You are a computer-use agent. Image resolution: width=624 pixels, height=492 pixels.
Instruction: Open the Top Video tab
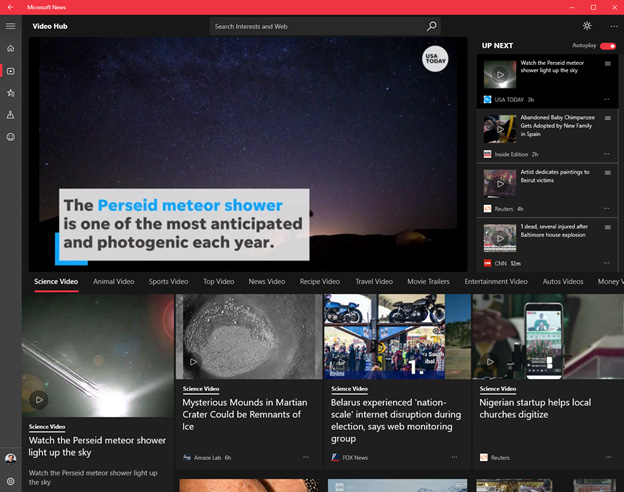pos(218,282)
